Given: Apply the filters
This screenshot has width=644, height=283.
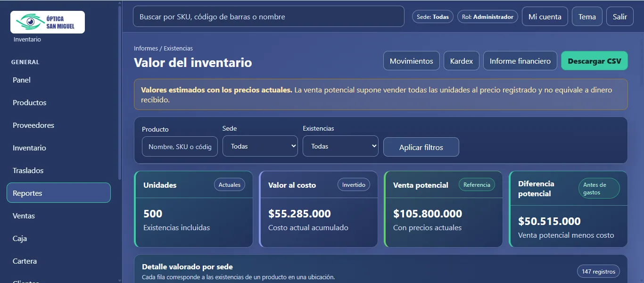Looking at the screenshot, I should 421,147.
